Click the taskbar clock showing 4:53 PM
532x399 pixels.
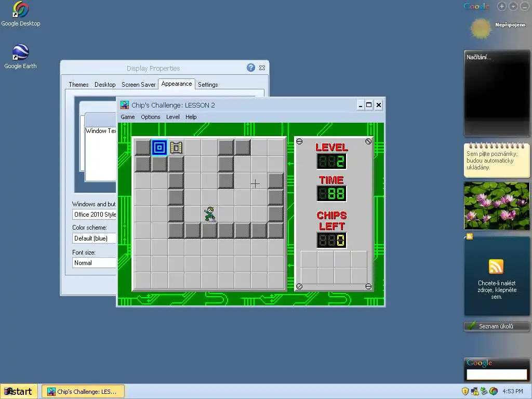click(512, 391)
